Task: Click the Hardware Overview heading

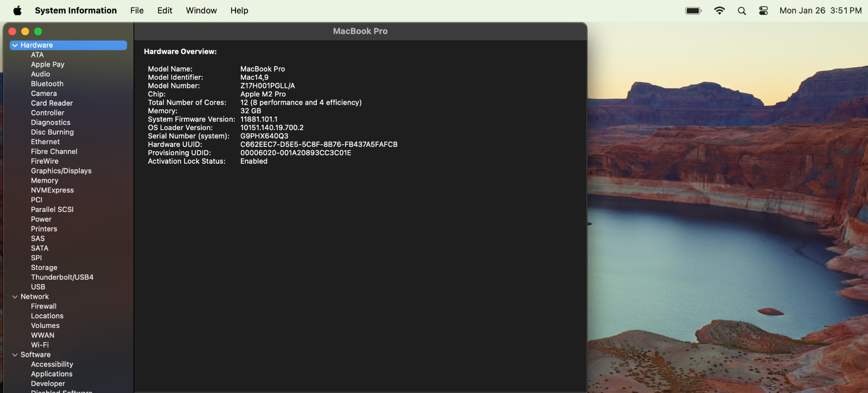Action: 180,51
